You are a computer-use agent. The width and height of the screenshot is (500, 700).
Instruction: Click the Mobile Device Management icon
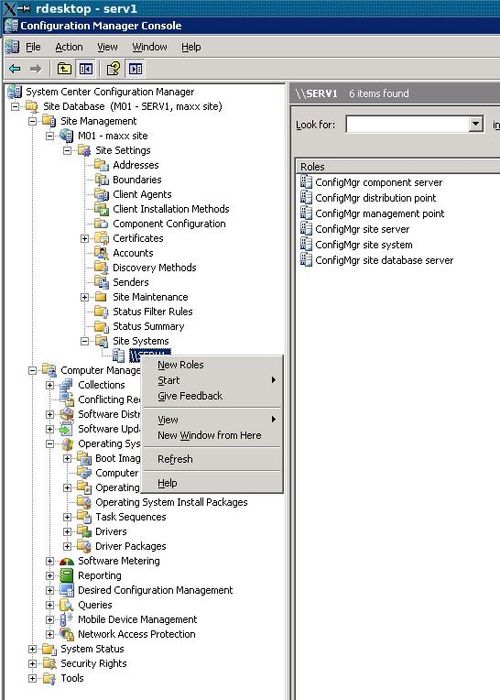[67, 620]
